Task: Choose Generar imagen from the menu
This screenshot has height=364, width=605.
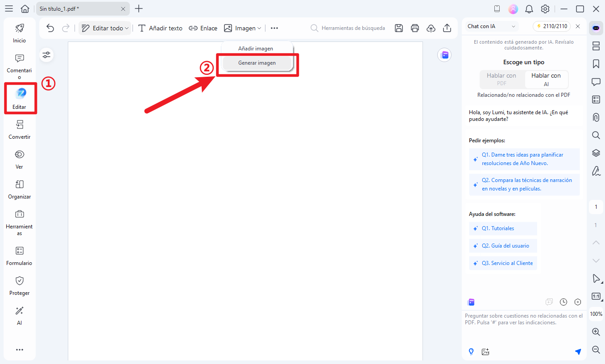Action: [257, 63]
